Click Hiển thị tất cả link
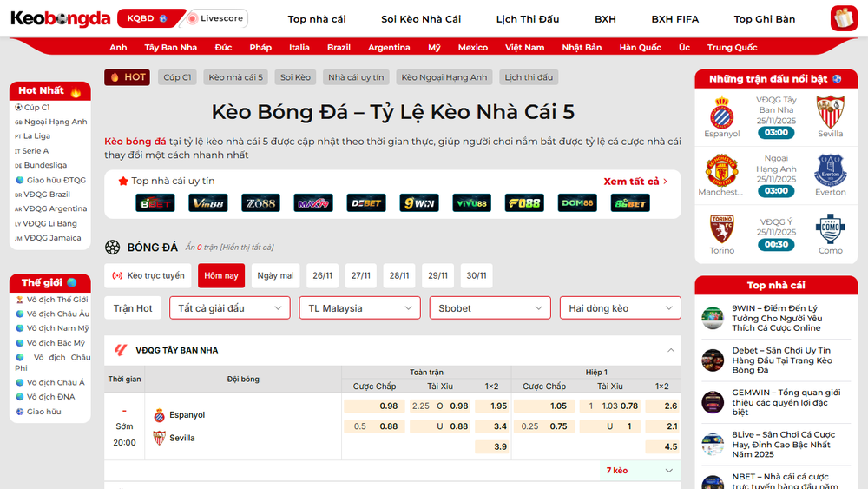Image resolution: width=868 pixels, height=489 pixels. (x=247, y=248)
